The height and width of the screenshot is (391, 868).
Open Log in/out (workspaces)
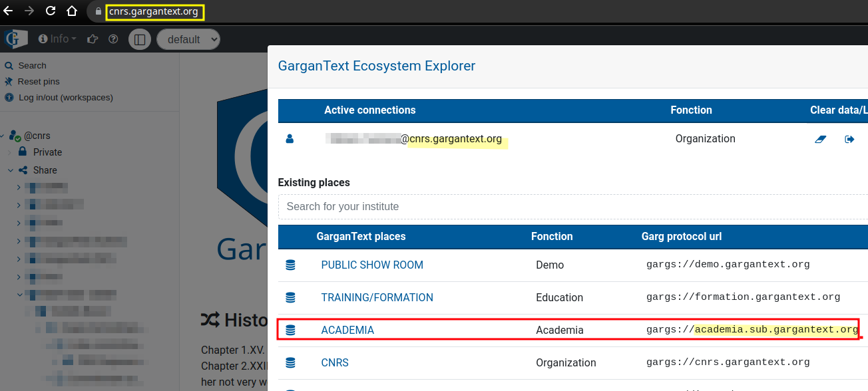(66, 98)
